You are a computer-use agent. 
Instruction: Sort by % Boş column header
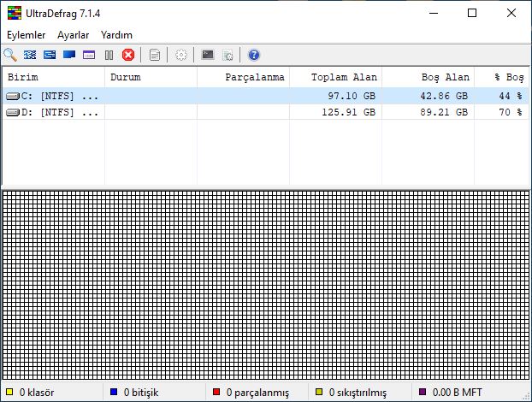501,77
